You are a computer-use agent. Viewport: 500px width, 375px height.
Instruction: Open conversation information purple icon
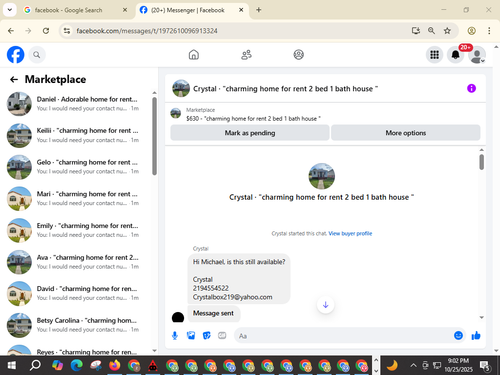pos(471,88)
